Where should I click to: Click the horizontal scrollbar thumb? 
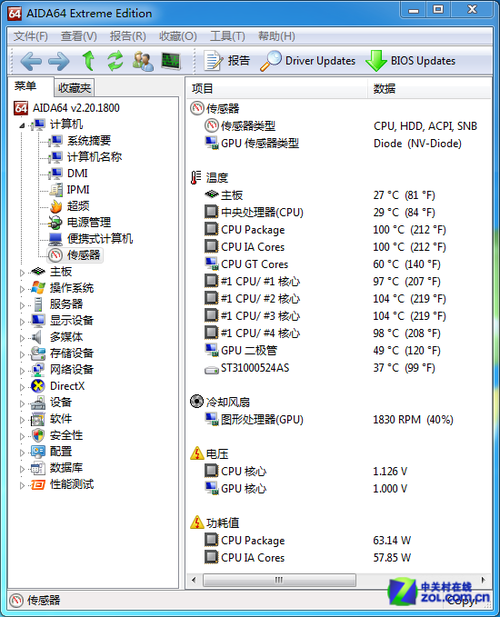(279, 580)
